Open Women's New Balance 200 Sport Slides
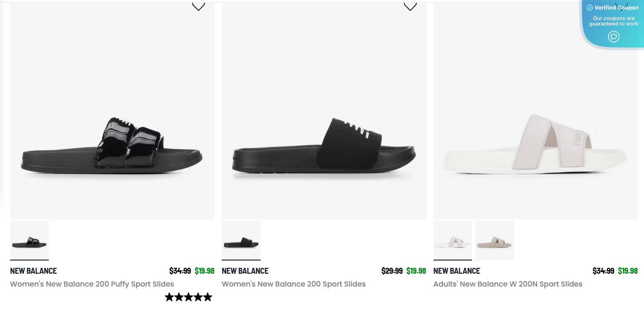 pyautogui.click(x=293, y=284)
